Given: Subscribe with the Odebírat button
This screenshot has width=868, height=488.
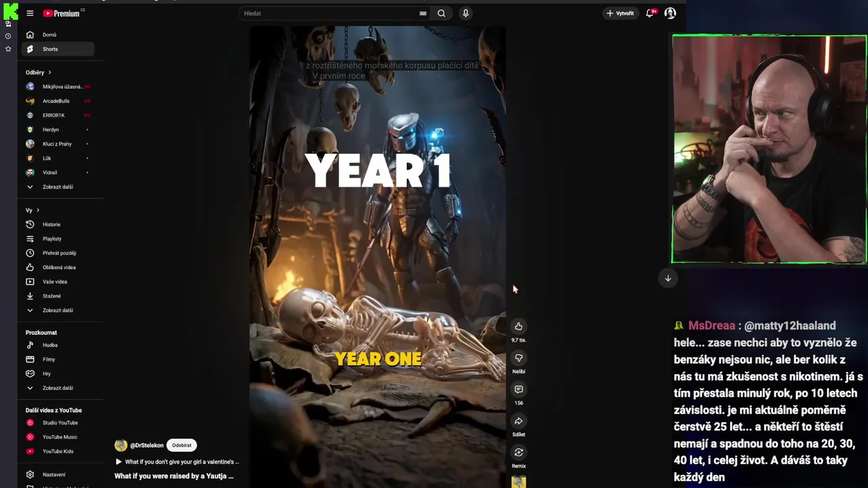Looking at the screenshot, I should point(182,445).
